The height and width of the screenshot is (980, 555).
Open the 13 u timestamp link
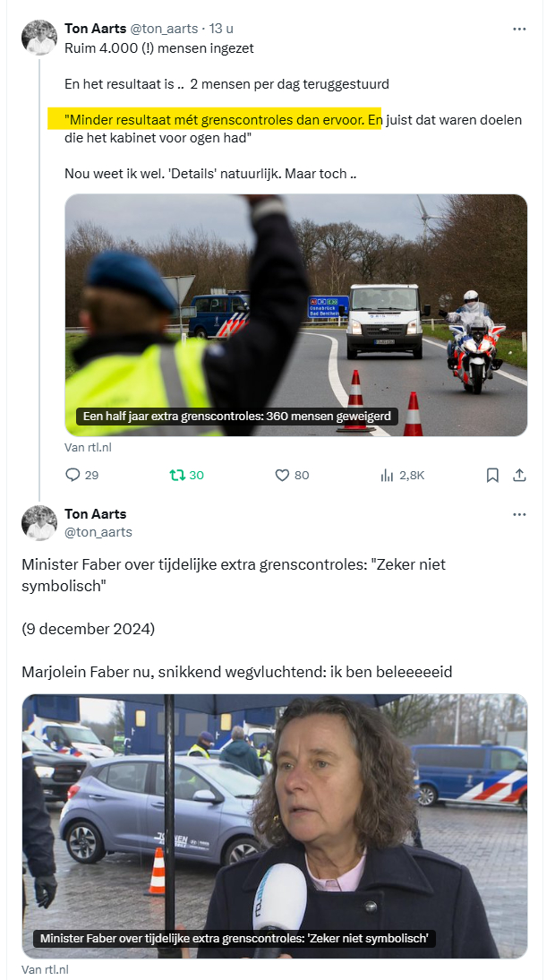point(220,29)
